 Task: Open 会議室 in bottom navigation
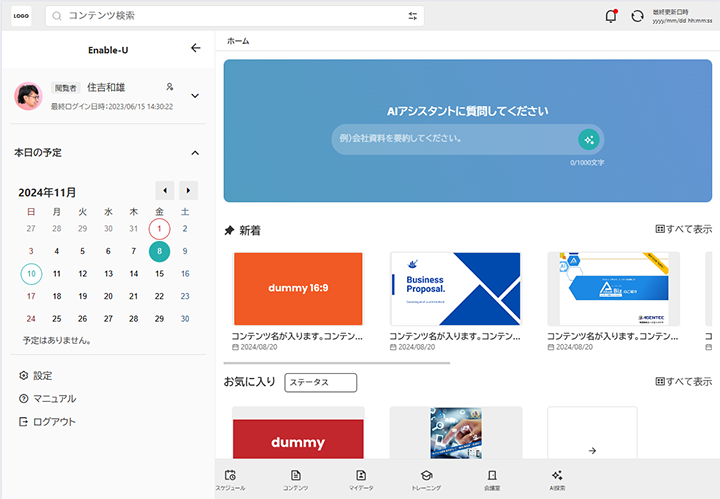pyautogui.click(x=492, y=480)
